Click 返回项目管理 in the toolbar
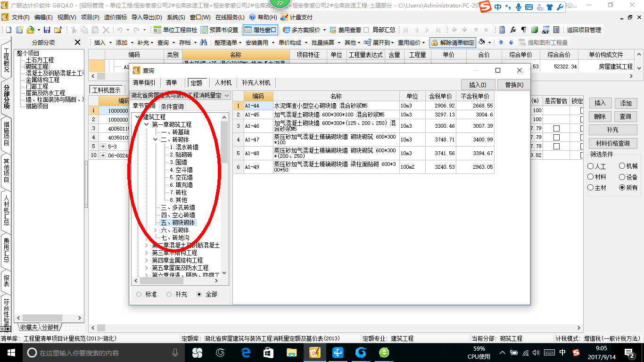644x362 pixels. point(584,30)
